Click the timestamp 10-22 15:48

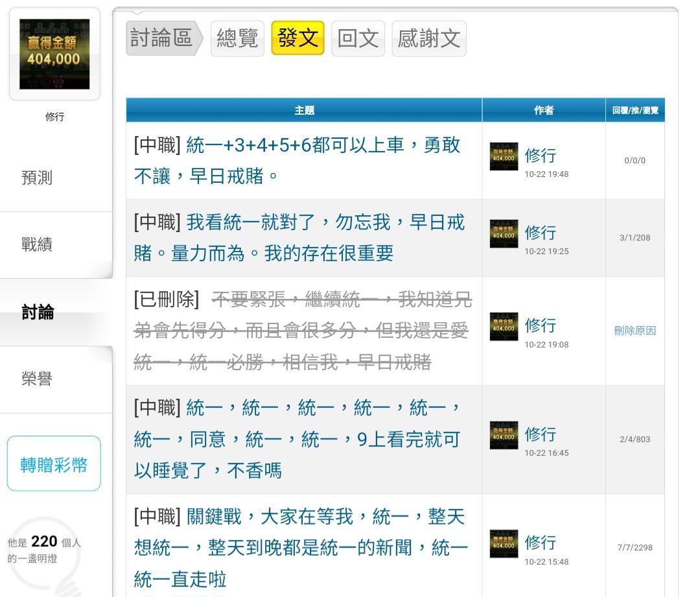coord(546,562)
